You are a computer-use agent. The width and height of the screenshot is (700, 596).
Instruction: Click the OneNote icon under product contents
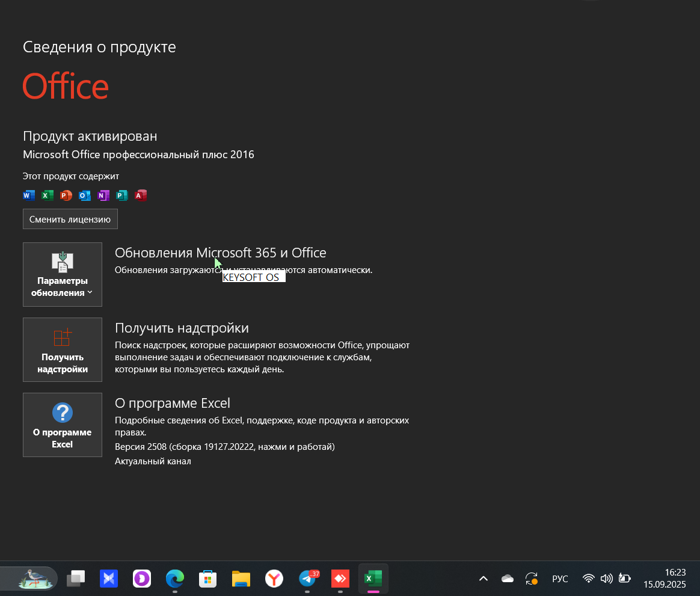tap(103, 195)
